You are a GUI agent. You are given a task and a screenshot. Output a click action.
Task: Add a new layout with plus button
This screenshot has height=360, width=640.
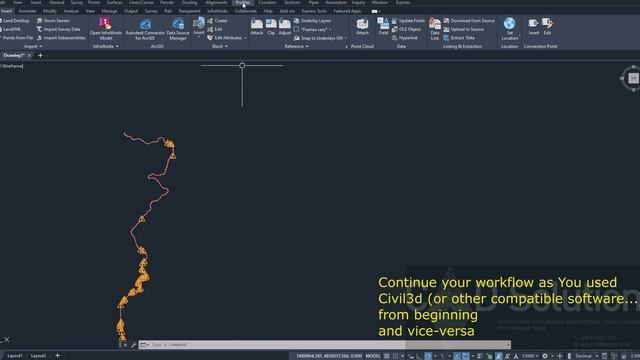click(57, 356)
